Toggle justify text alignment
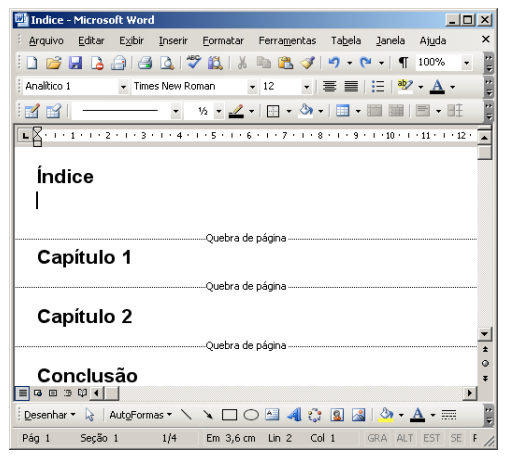Screen dimensions: 510x457 point(351,87)
